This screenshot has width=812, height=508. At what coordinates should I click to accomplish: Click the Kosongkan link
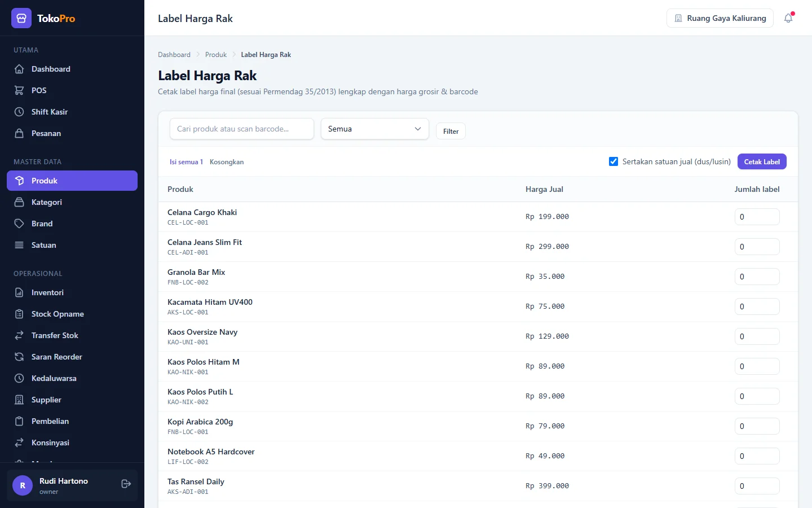point(227,162)
